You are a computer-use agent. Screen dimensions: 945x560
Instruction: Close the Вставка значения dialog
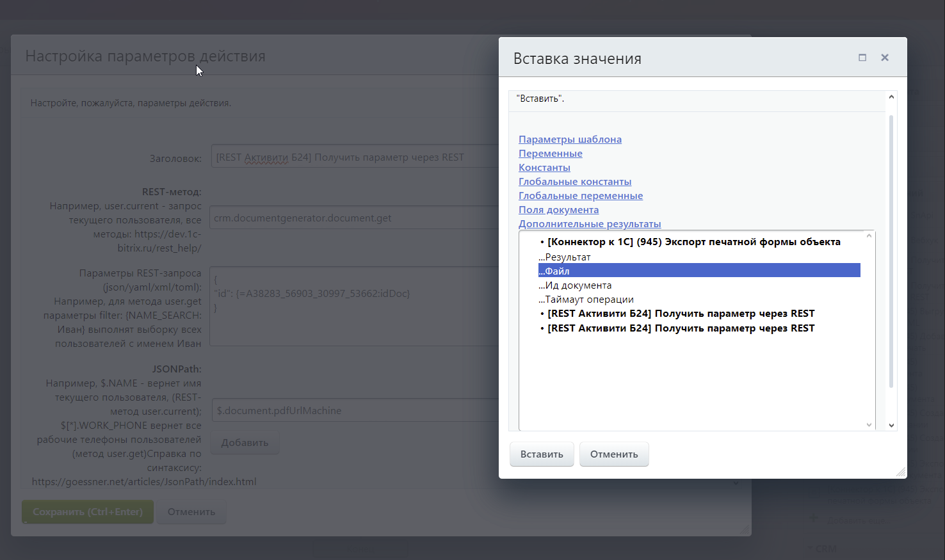(x=885, y=58)
